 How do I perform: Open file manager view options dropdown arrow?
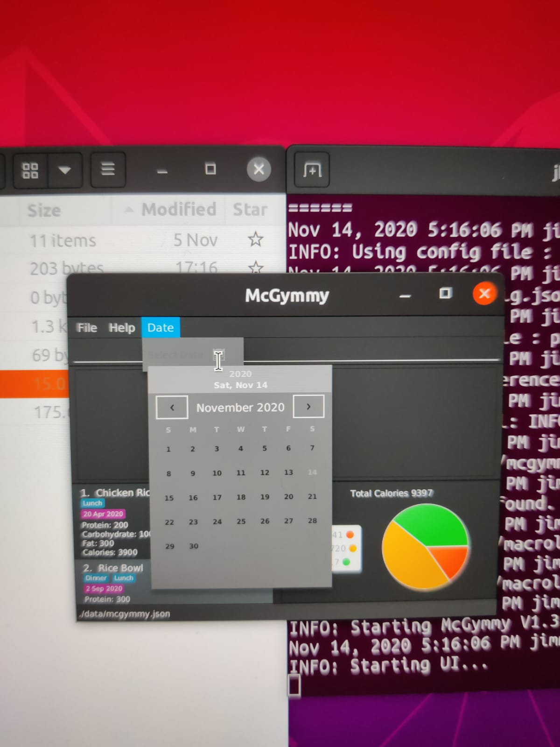click(x=64, y=170)
